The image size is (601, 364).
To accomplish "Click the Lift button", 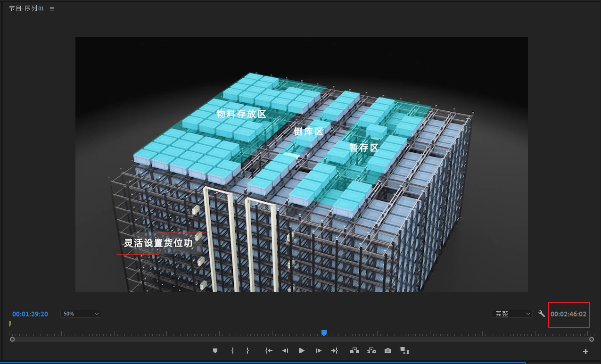I will pyautogui.click(x=354, y=351).
